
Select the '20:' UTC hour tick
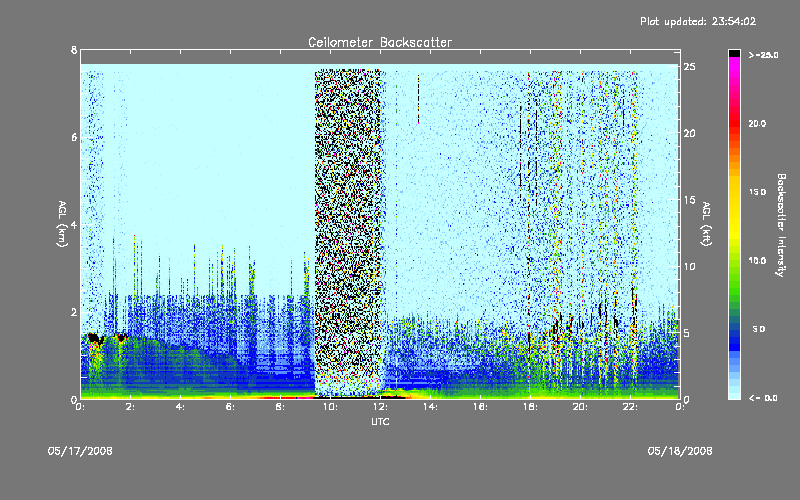[x=580, y=407]
